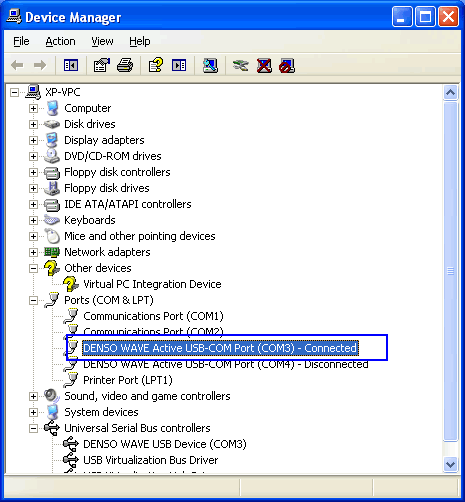Expand the Network adapters node
This screenshot has width=465, height=502.
coord(33,252)
